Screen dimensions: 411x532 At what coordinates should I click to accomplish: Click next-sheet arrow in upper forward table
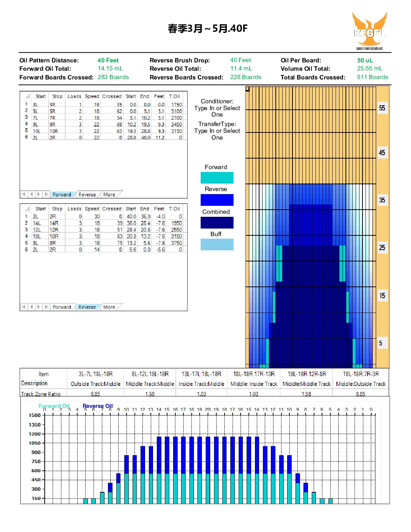(39, 194)
